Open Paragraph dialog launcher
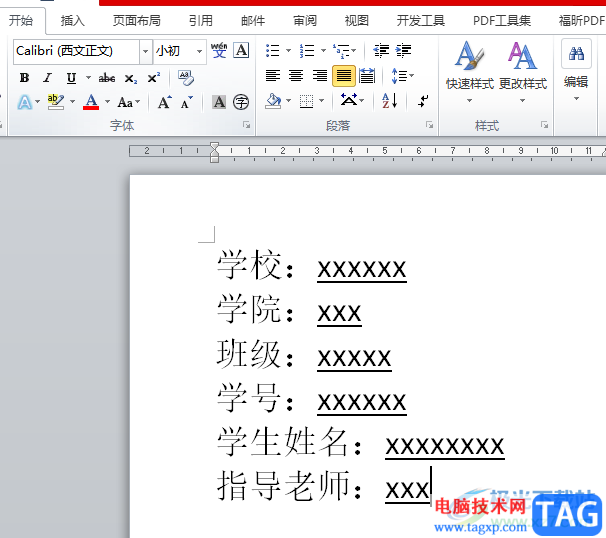This screenshot has width=606, height=538. pos(429,125)
